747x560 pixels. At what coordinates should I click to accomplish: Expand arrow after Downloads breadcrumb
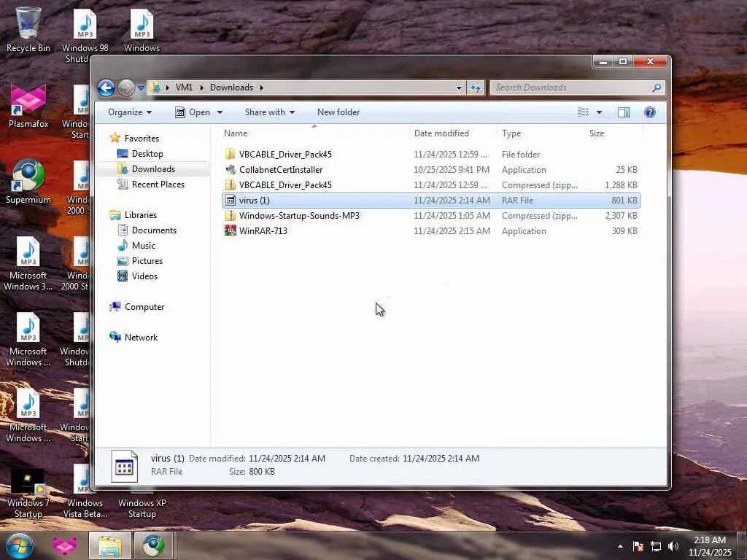click(262, 87)
